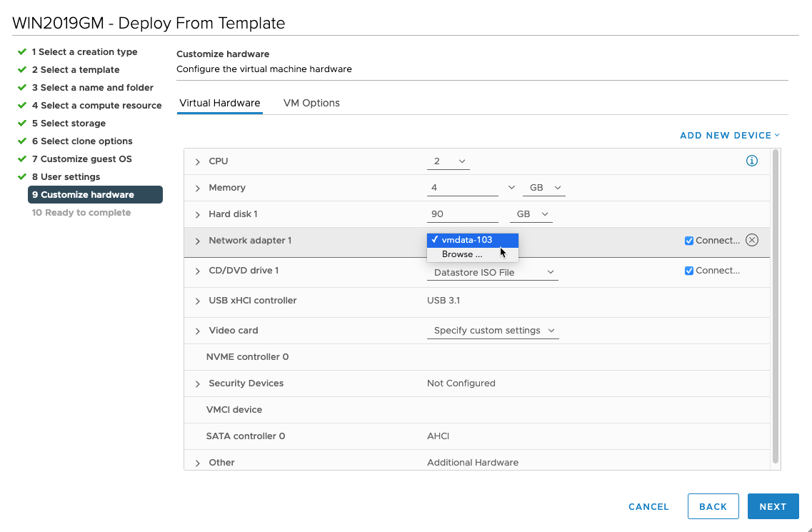The width and height of the screenshot is (812, 532).
Task: Click the NEXT button
Action: [773, 506]
